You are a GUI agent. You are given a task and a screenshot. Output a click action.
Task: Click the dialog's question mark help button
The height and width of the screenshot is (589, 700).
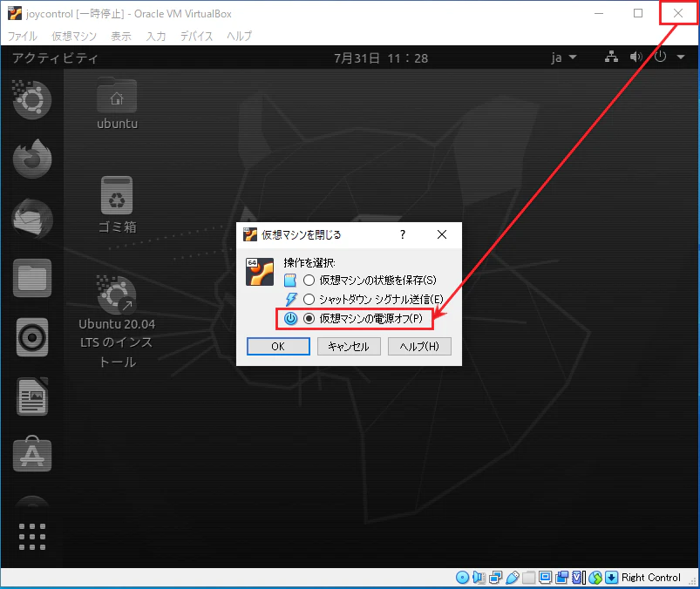pyautogui.click(x=403, y=234)
